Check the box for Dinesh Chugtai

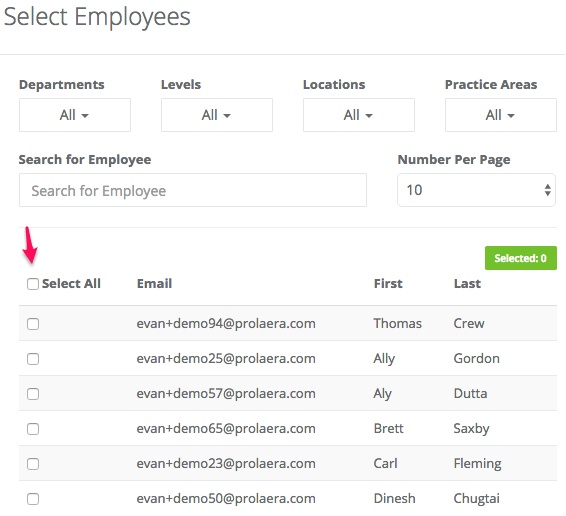pyautogui.click(x=33, y=499)
